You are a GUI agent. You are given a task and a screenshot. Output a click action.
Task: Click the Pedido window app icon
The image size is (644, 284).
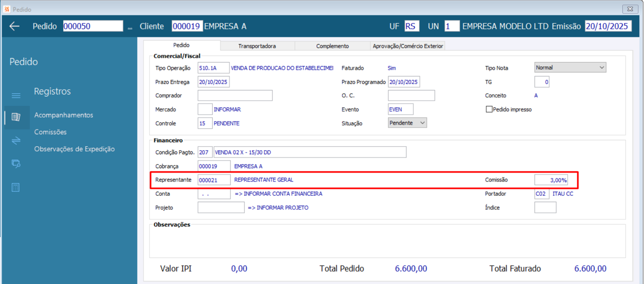[x=6, y=9]
